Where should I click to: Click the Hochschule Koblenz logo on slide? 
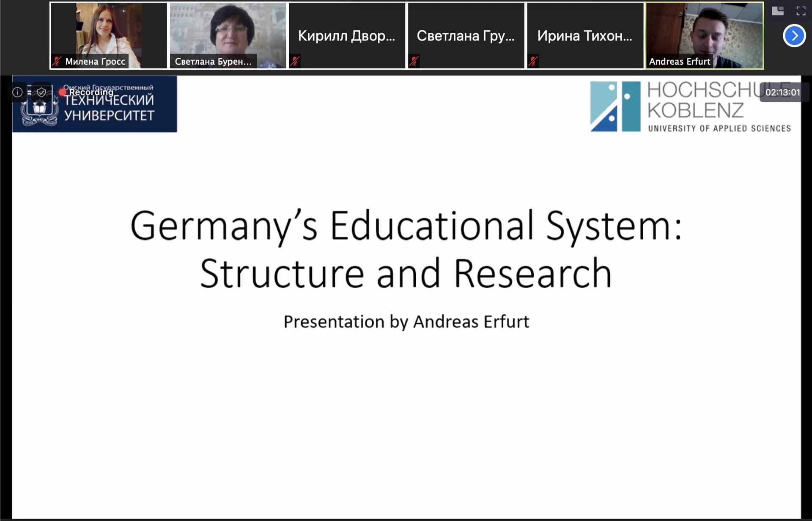pyautogui.click(x=690, y=107)
